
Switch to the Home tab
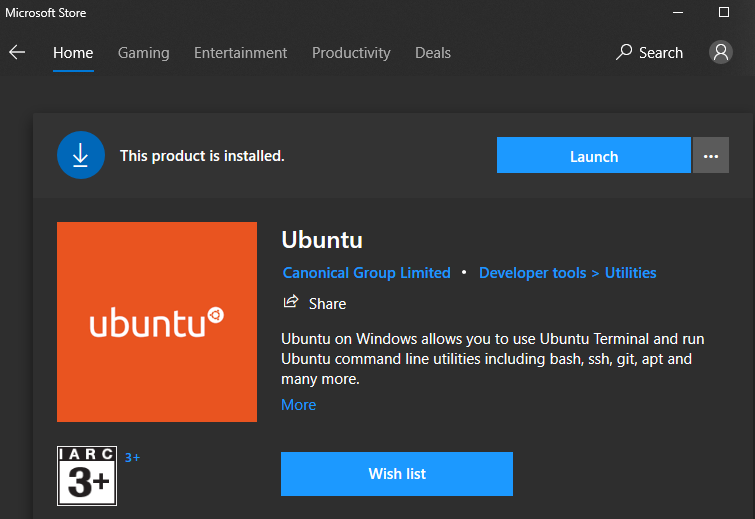click(73, 52)
